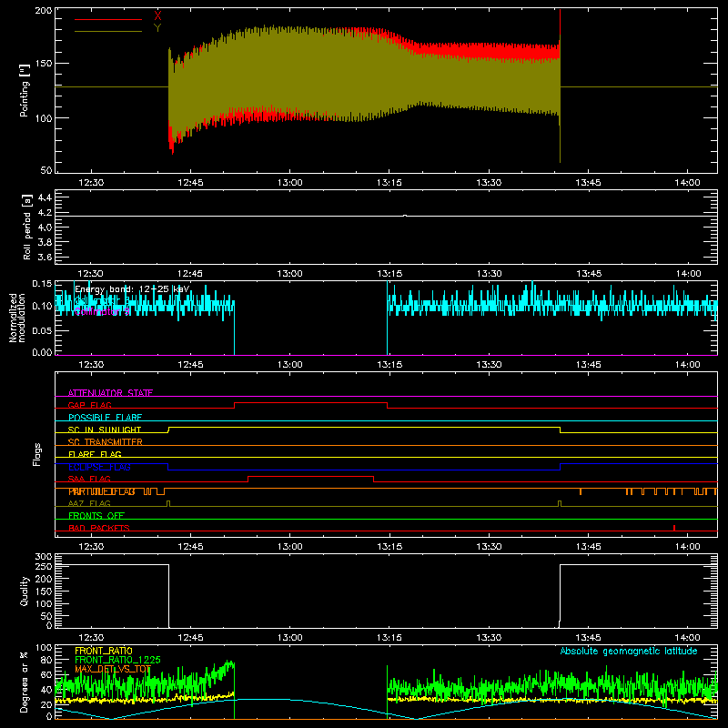This screenshot has height=728, width=728.
Task: Click the raised segment of the SAA_FLAG line
Action: click(310, 476)
